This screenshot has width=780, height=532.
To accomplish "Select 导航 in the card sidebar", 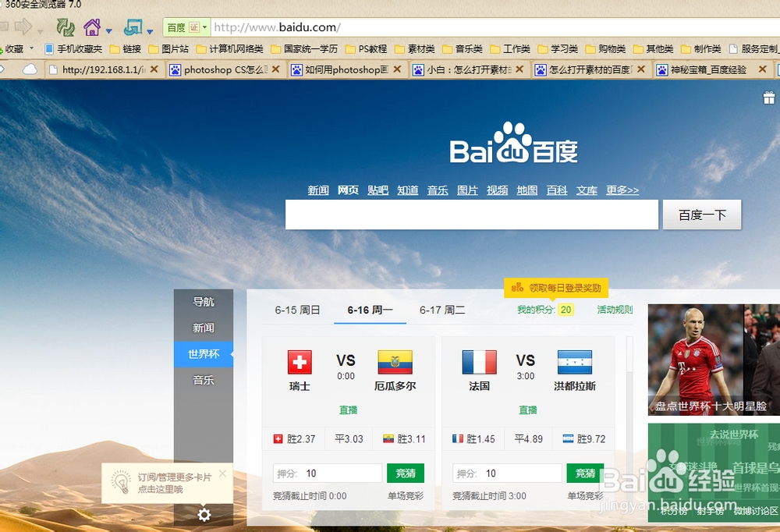I will [x=204, y=302].
